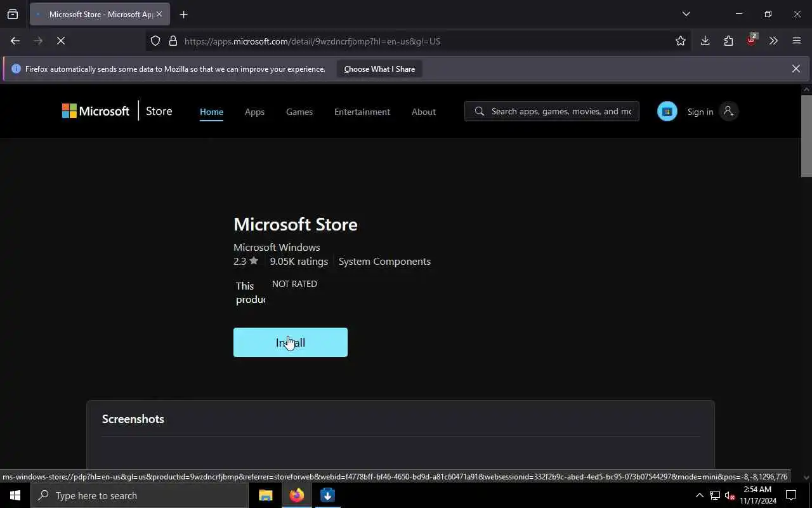Open the Windows Start menu
The width and height of the screenshot is (812, 508).
[x=15, y=495]
